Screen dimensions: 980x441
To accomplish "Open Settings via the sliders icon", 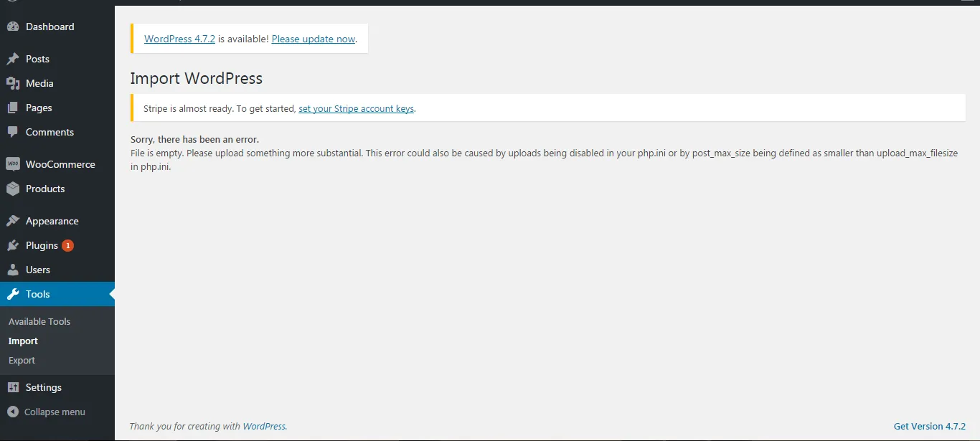I will (x=14, y=387).
